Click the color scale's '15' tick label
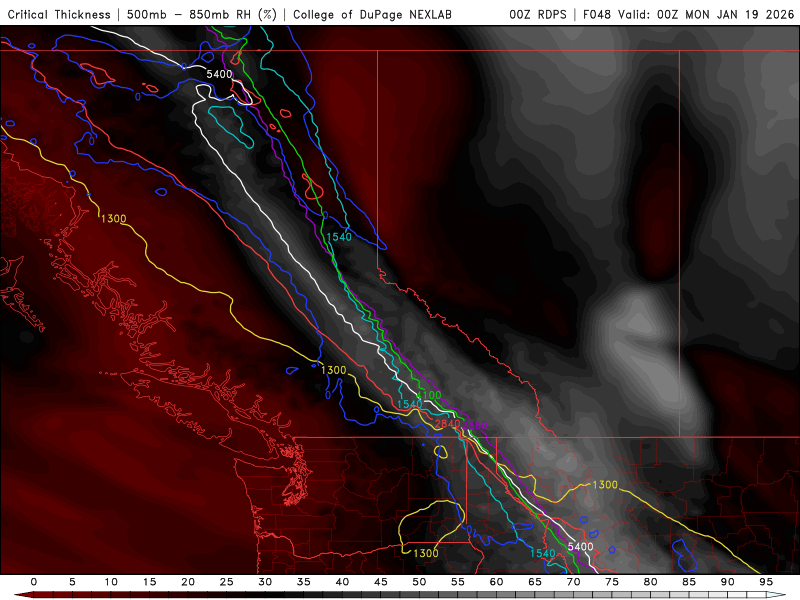 point(149,582)
